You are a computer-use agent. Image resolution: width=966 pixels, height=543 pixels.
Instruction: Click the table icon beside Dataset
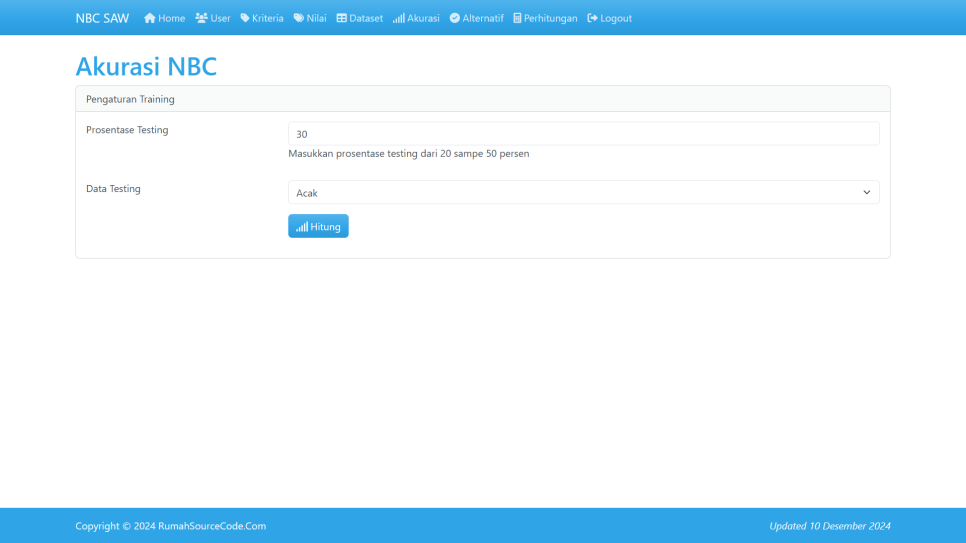[342, 18]
